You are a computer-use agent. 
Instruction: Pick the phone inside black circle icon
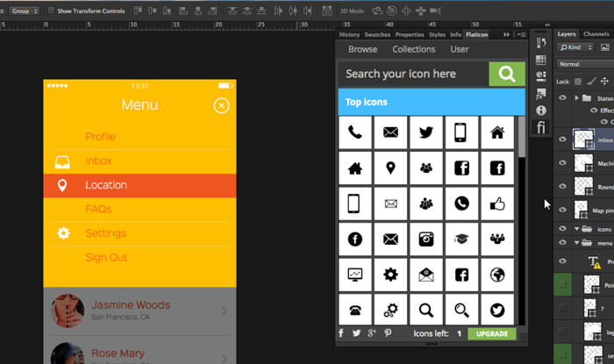[461, 203]
